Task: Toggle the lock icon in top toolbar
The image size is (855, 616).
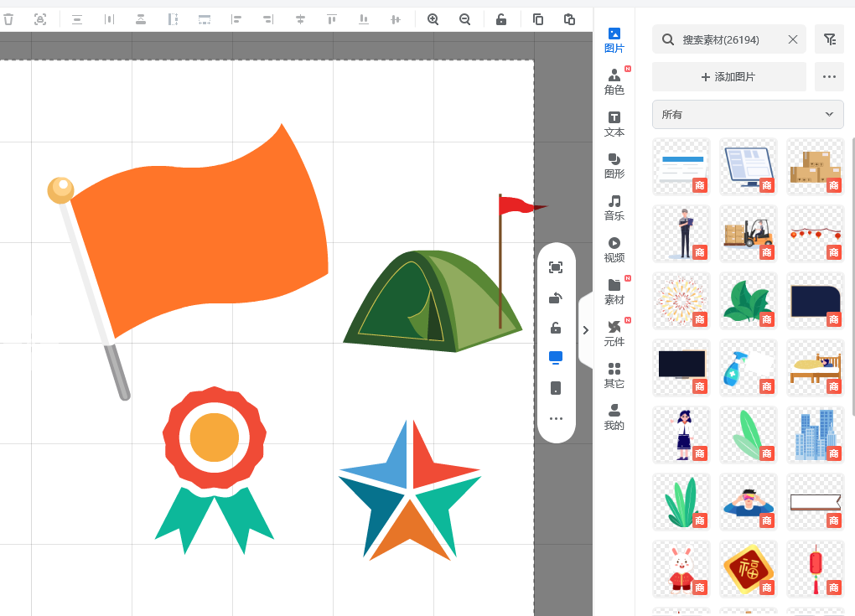Action: click(x=501, y=19)
